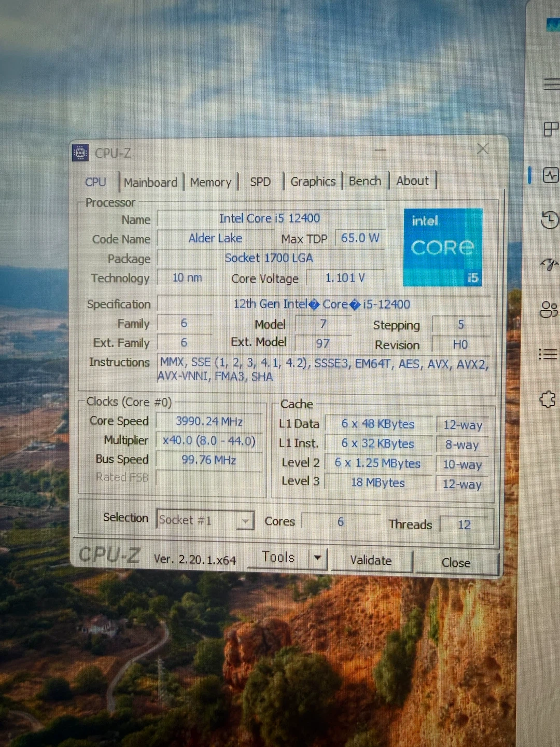Switch to the Bench tab
This screenshot has height=747, width=560.
(365, 181)
